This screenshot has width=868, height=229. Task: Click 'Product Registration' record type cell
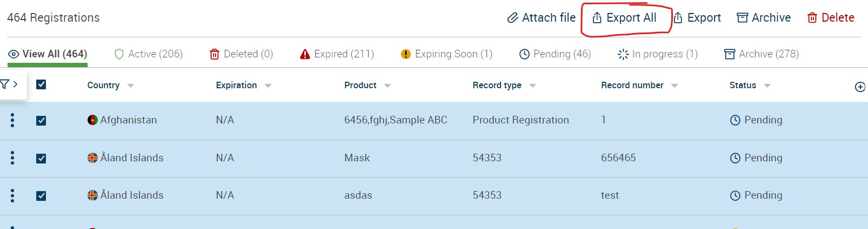[521, 120]
